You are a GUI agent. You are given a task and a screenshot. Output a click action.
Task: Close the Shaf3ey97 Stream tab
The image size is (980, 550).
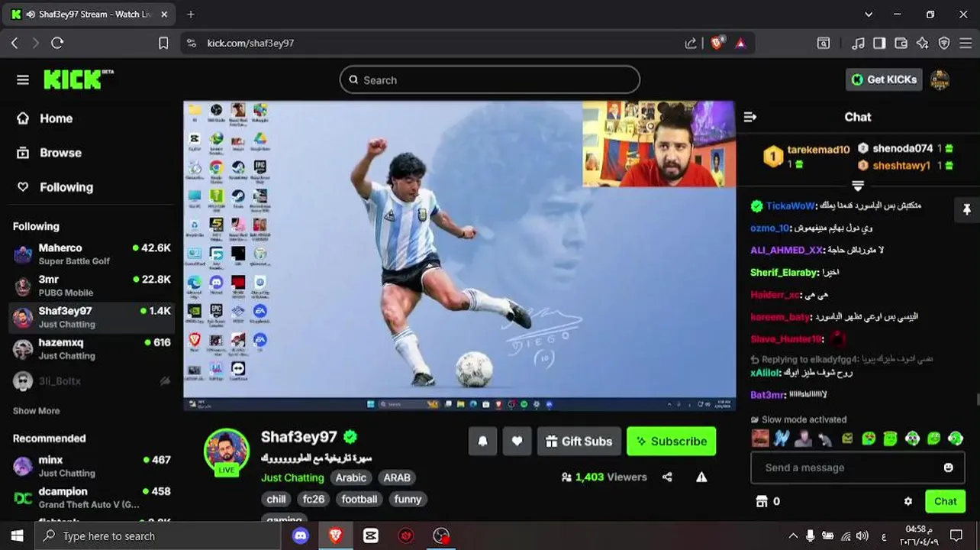[x=164, y=15]
